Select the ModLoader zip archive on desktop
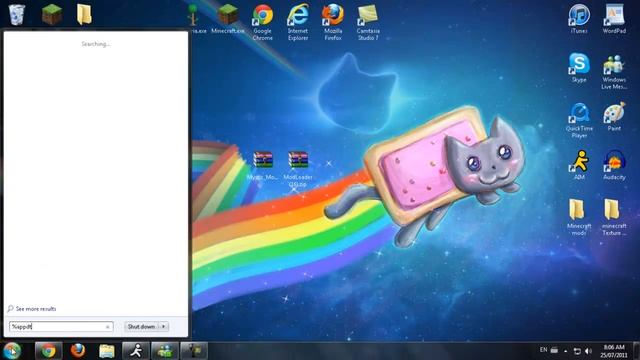This screenshot has width=640, height=360. click(298, 169)
